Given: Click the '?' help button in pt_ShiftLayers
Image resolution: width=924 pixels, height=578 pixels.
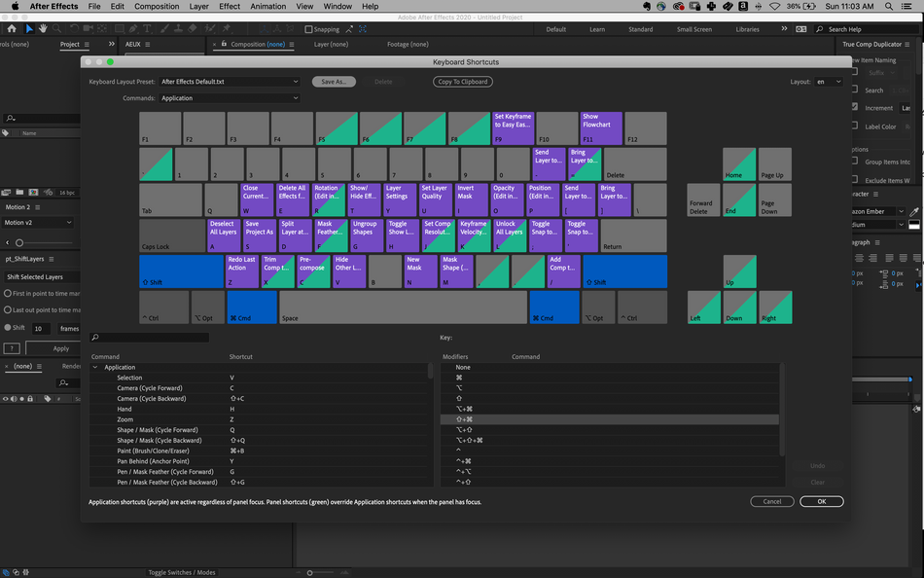Looking at the screenshot, I should tap(12, 348).
